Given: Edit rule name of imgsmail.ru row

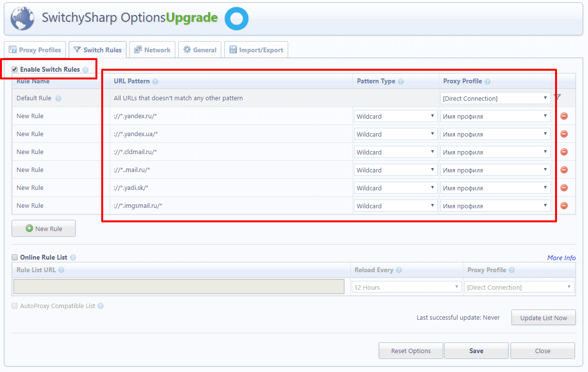Looking at the screenshot, I should (x=61, y=206).
